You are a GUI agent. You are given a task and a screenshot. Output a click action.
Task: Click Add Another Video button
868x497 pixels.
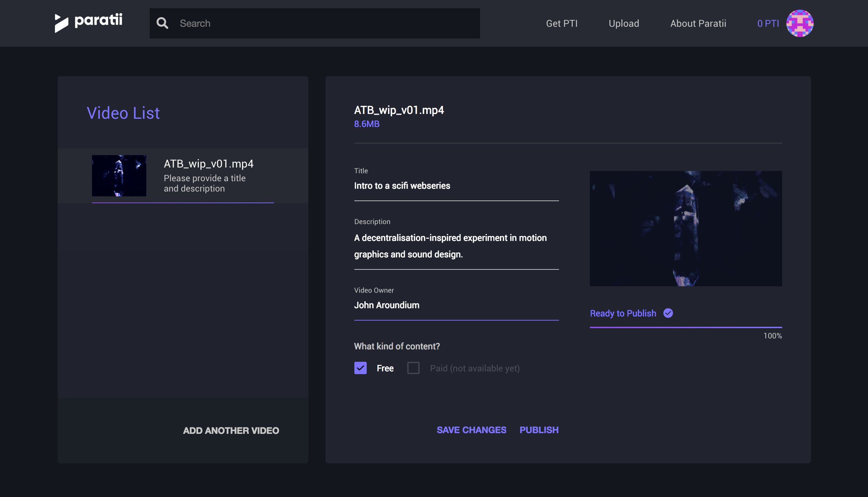[x=231, y=430]
